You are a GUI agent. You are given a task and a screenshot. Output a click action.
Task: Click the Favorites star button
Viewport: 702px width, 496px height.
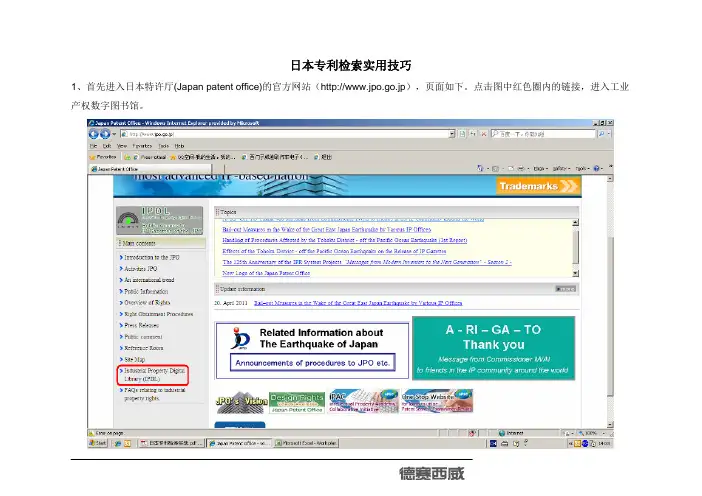102,157
